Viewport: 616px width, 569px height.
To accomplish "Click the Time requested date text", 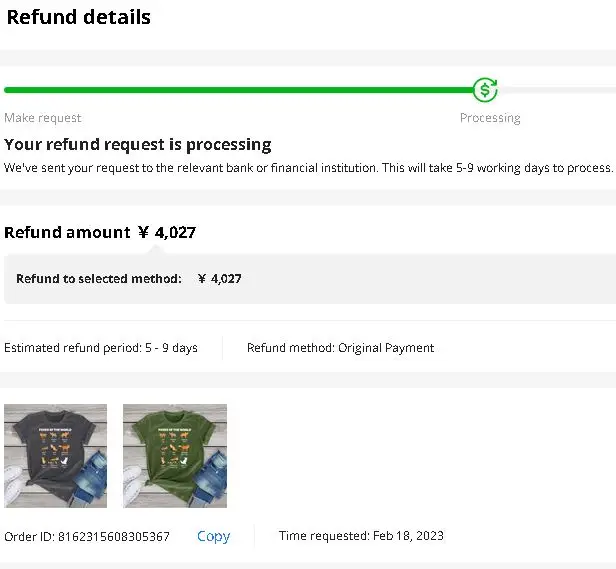I will 361,537.
